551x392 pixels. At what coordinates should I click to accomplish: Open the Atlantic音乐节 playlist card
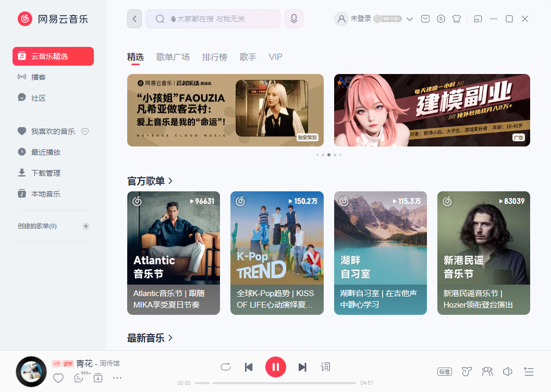pos(174,253)
